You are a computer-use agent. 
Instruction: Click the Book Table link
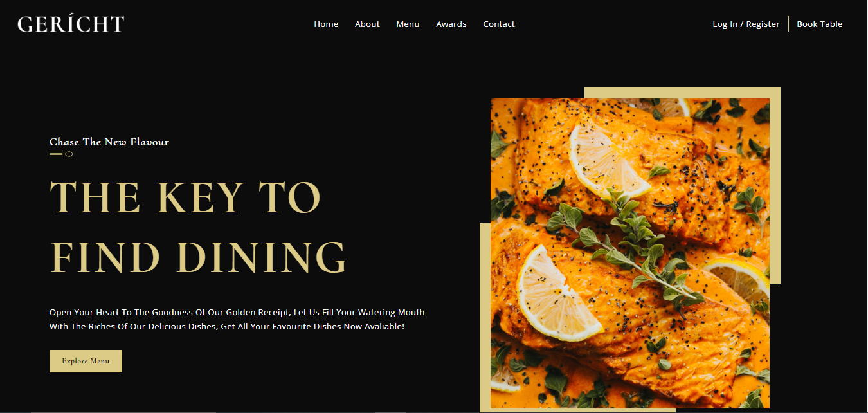(820, 24)
